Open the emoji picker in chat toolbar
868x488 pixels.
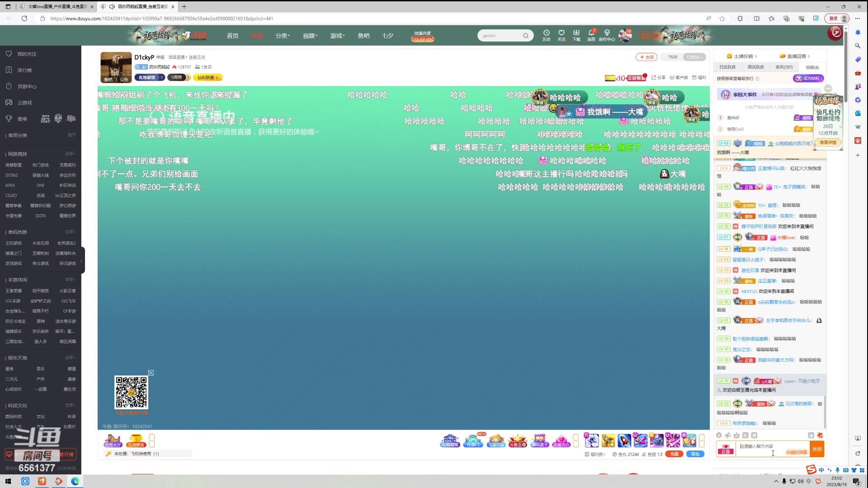click(719, 435)
